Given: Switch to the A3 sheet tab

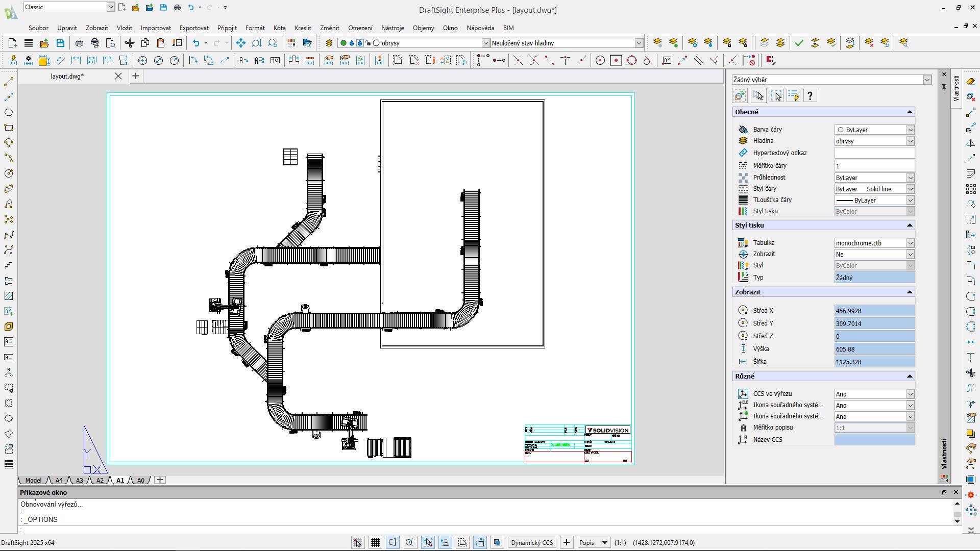Looking at the screenshot, I should (79, 481).
